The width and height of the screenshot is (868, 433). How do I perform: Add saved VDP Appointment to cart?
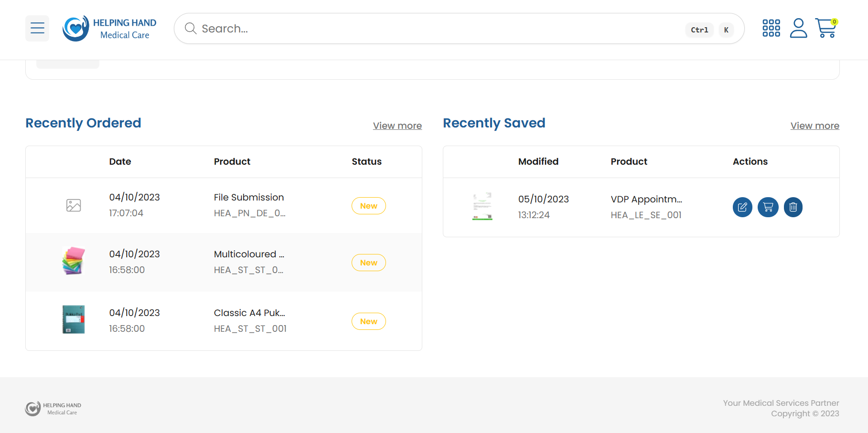point(768,207)
